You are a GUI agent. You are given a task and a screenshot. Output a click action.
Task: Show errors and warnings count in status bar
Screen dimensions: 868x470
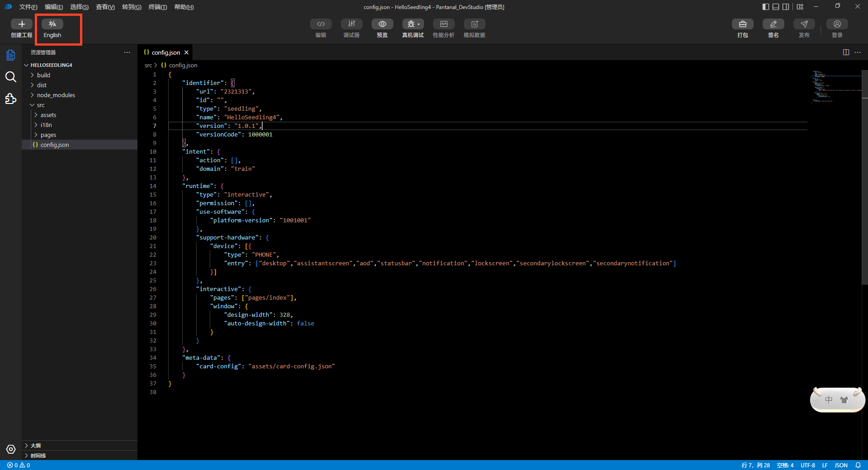click(x=19, y=465)
